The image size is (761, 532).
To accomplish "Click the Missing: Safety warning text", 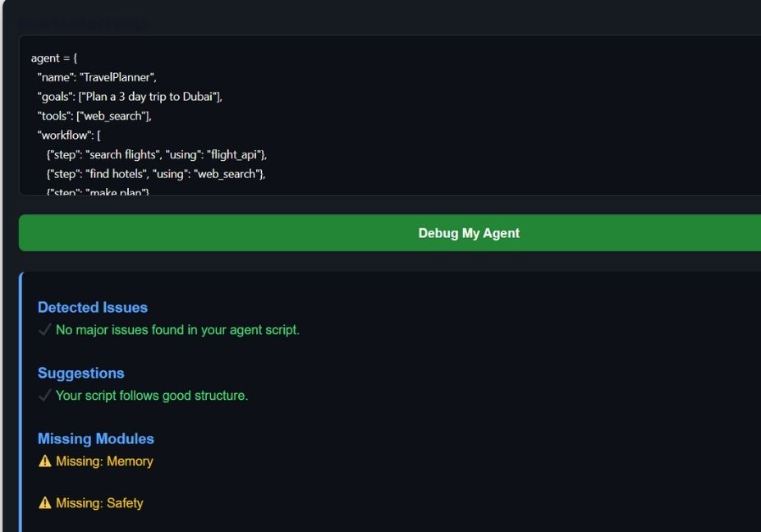I will [x=97, y=502].
